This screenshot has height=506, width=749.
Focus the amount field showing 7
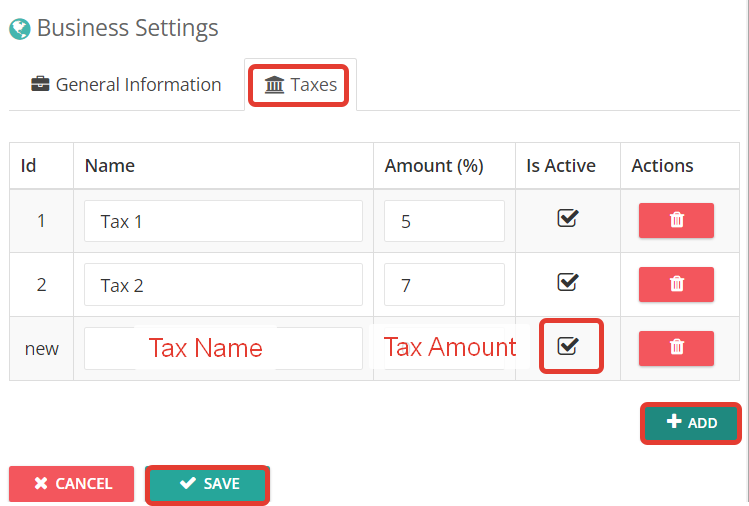pyautogui.click(x=444, y=284)
